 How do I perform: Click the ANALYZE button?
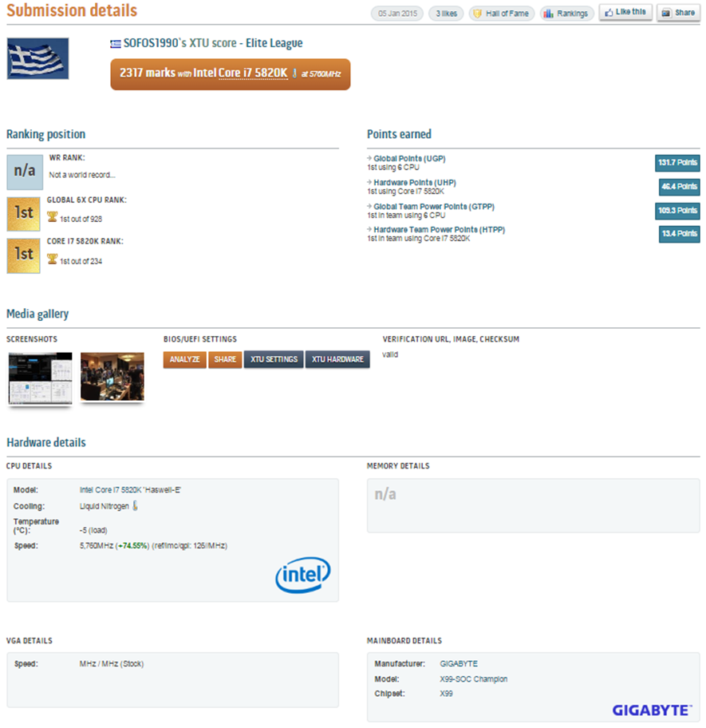(184, 360)
